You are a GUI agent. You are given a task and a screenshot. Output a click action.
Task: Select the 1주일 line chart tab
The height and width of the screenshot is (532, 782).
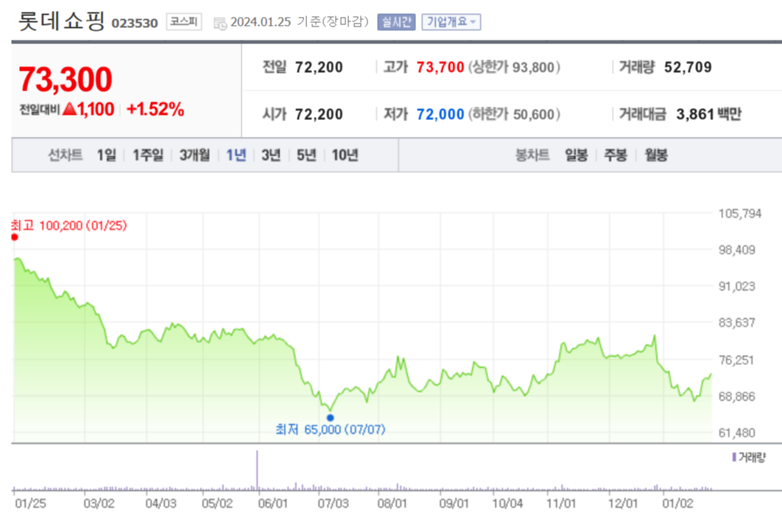pos(147,155)
